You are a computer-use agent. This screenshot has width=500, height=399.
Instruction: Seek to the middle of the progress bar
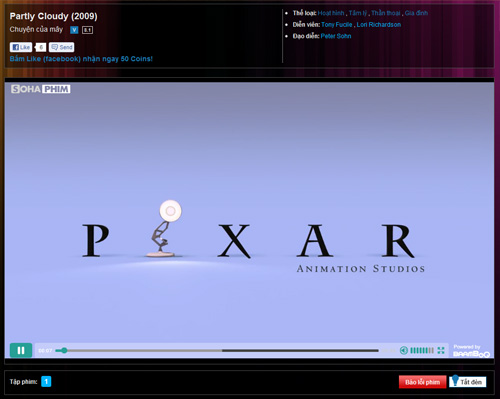(217, 351)
